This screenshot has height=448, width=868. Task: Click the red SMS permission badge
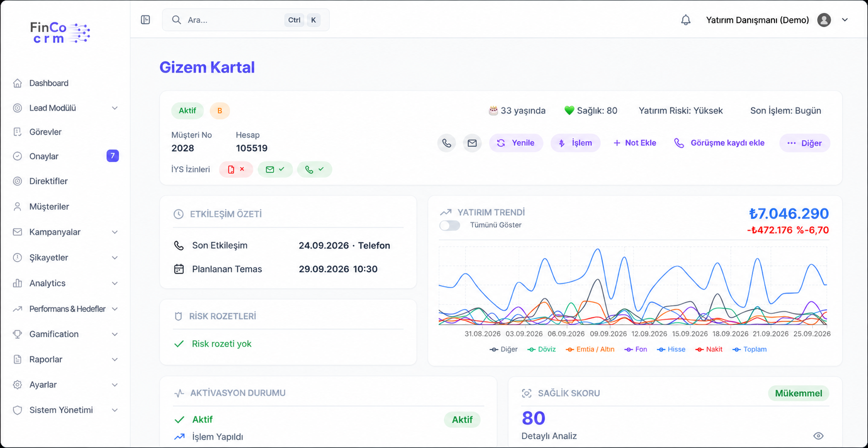point(236,170)
